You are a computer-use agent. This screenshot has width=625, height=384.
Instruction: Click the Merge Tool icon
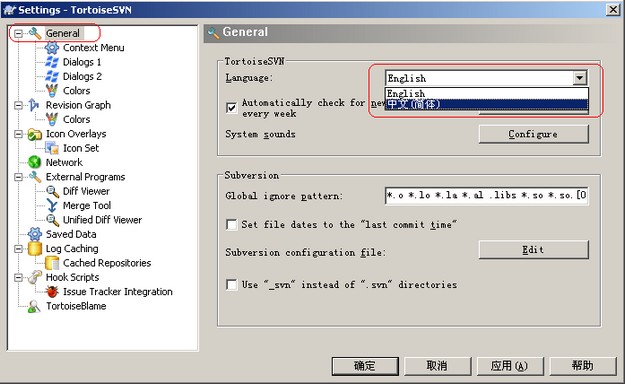[x=52, y=205]
